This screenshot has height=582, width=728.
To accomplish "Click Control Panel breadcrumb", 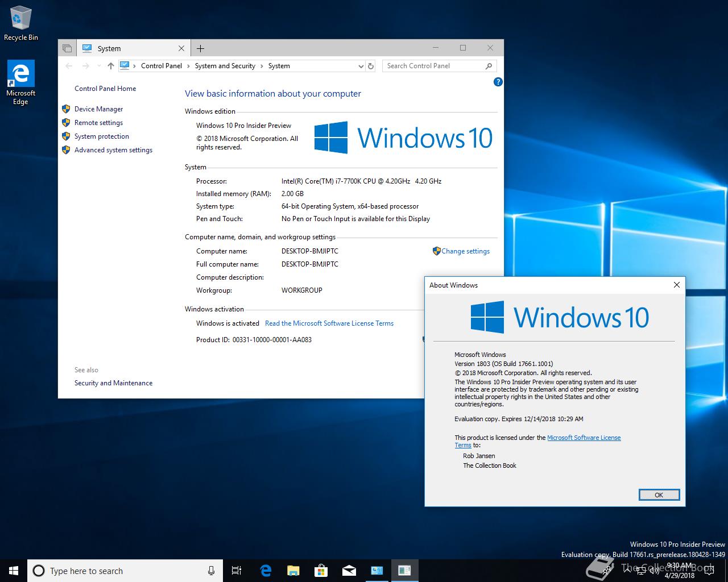I will tap(162, 66).
